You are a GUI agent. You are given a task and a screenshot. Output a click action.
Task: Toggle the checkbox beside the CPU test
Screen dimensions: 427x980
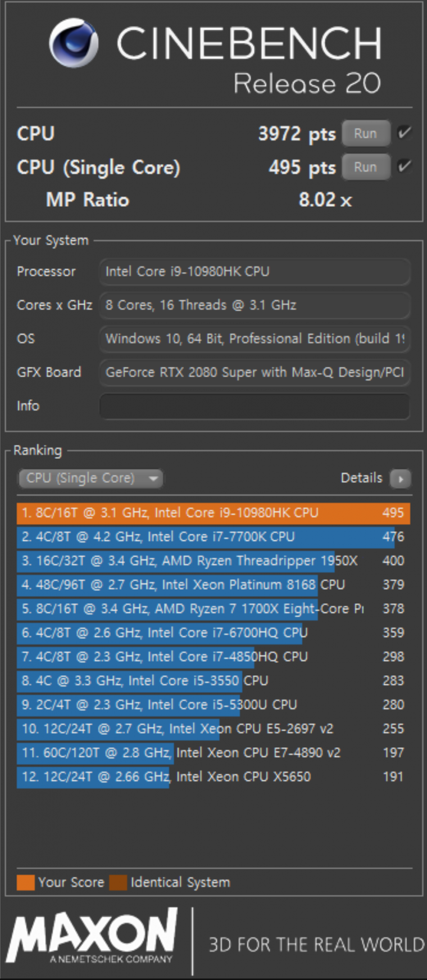coord(404,133)
